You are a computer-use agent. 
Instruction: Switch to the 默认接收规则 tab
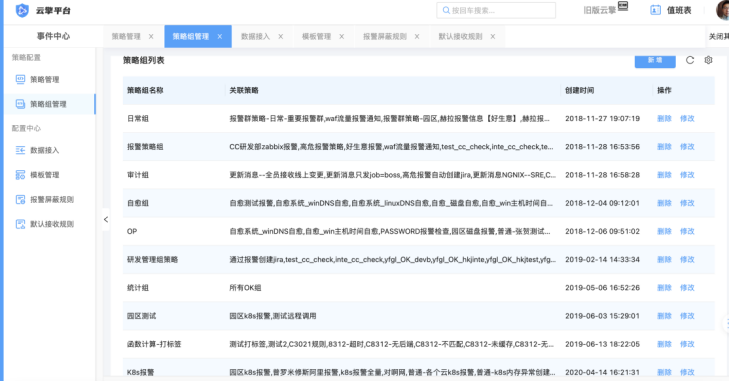[460, 36]
